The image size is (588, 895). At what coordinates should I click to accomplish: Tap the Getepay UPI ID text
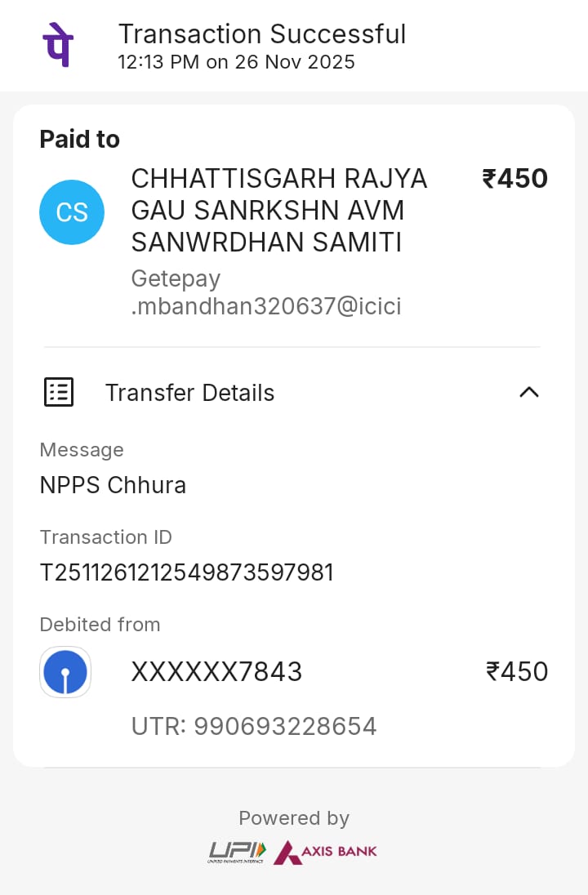266,292
